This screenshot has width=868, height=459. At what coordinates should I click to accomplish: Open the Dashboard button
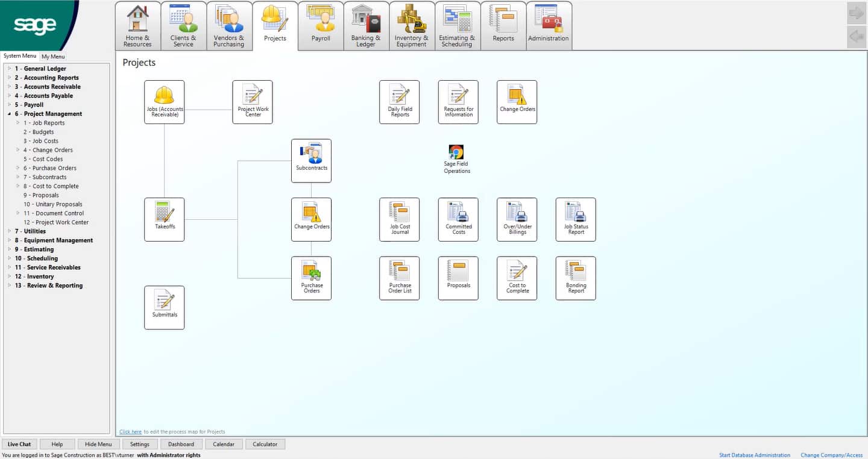[181, 444]
